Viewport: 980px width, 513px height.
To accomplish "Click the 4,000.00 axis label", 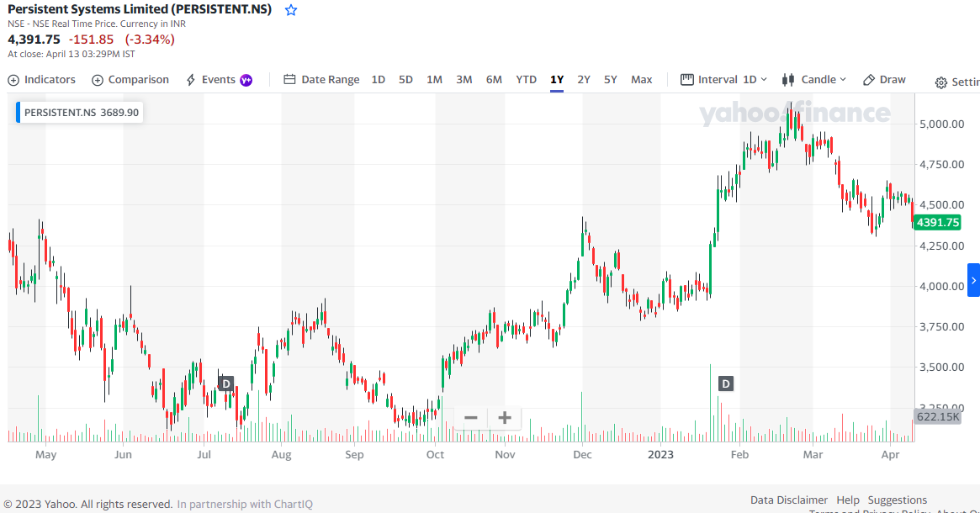I will click(x=942, y=286).
